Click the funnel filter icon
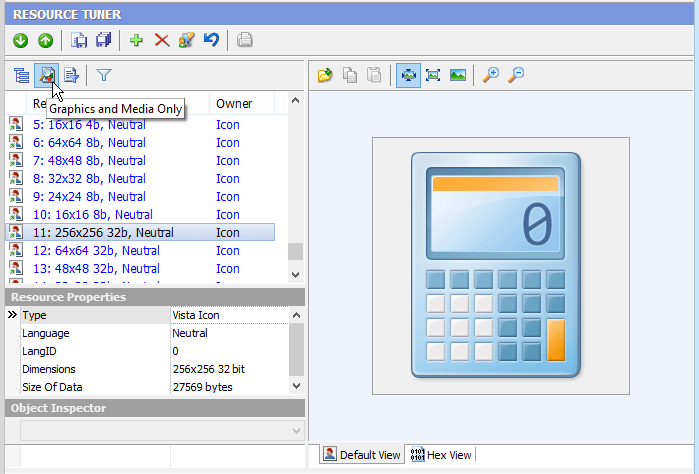Viewport: 699px width, 474px height. (104, 75)
